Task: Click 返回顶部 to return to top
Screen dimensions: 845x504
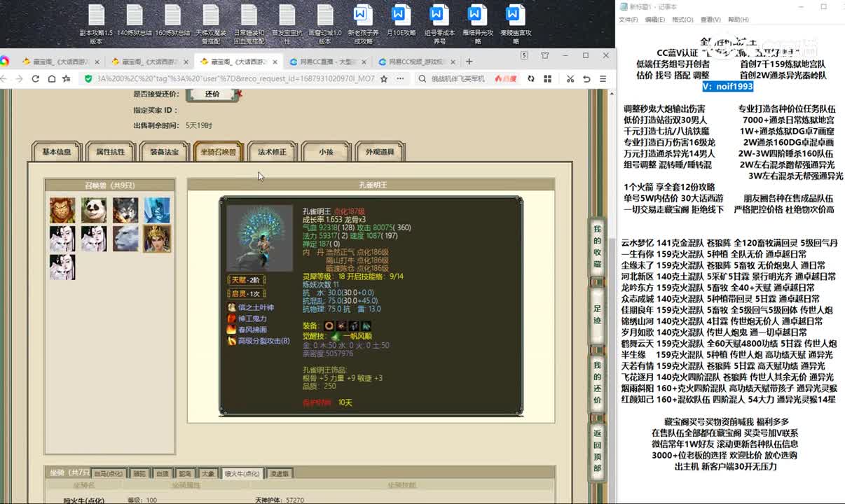Action: tap(597, 450)
